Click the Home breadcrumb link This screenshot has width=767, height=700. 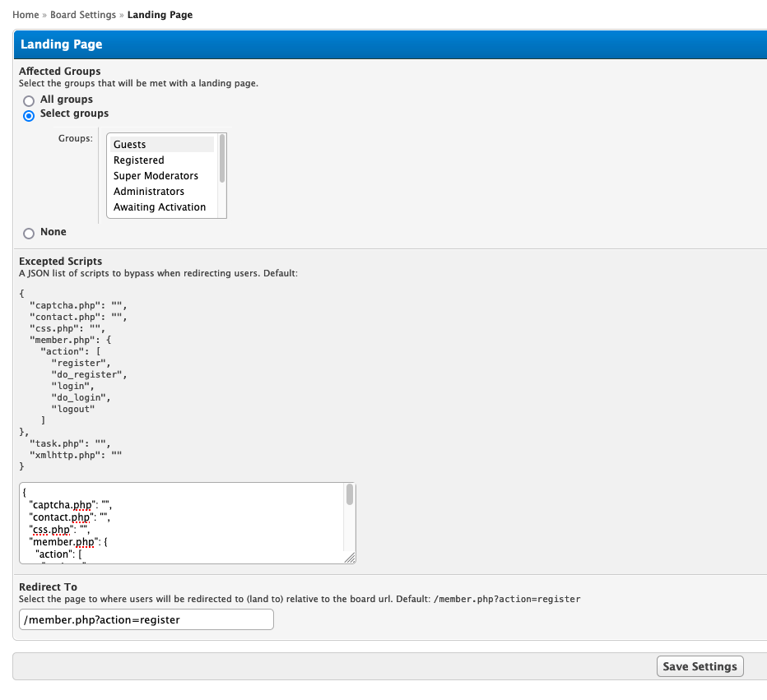(26, 15)
